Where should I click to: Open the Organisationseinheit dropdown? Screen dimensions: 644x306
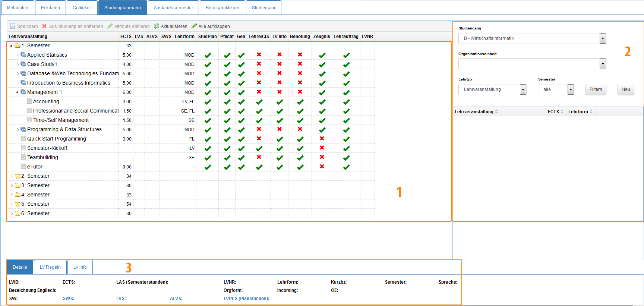tap(603, 64)
